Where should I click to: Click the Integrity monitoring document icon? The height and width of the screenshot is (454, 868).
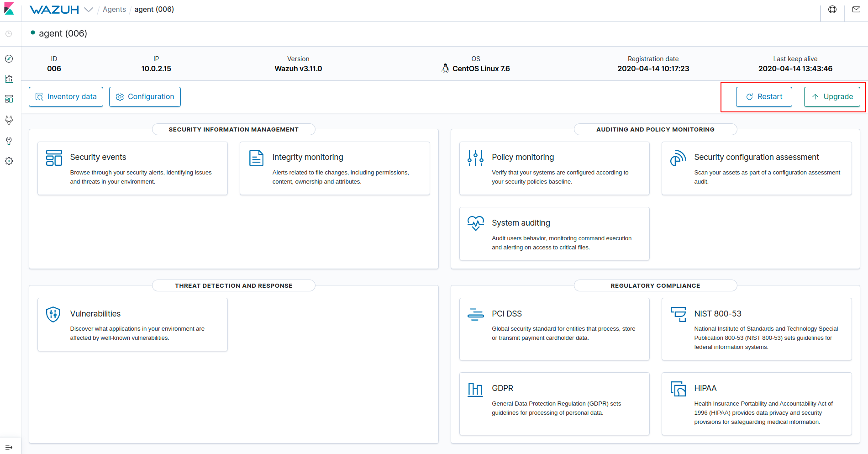coord(256,158)
